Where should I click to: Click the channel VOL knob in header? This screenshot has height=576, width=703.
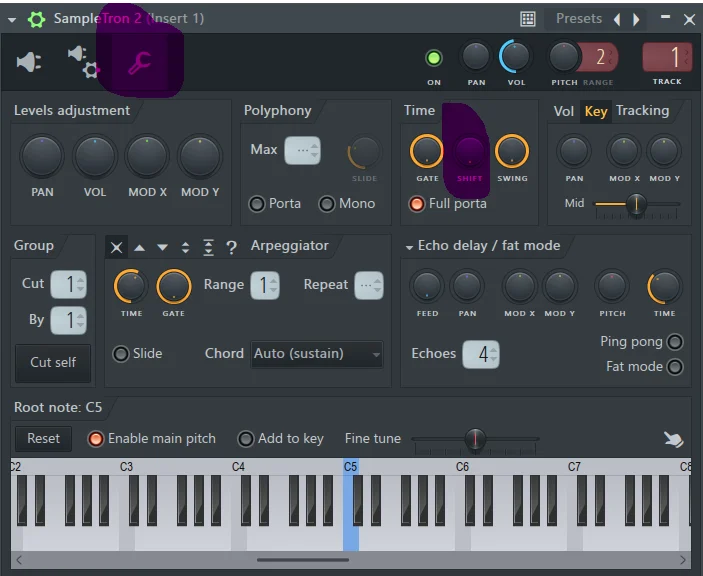click(x=515, y=56)
